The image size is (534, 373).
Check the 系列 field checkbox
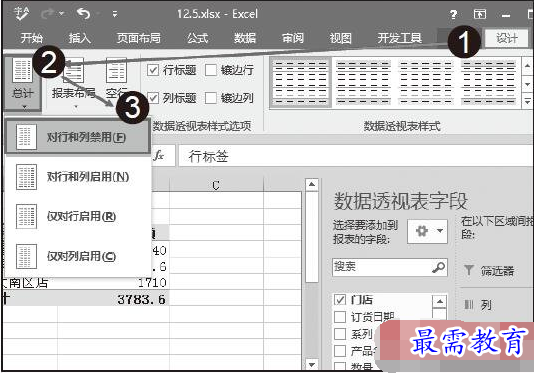point(340,334)
